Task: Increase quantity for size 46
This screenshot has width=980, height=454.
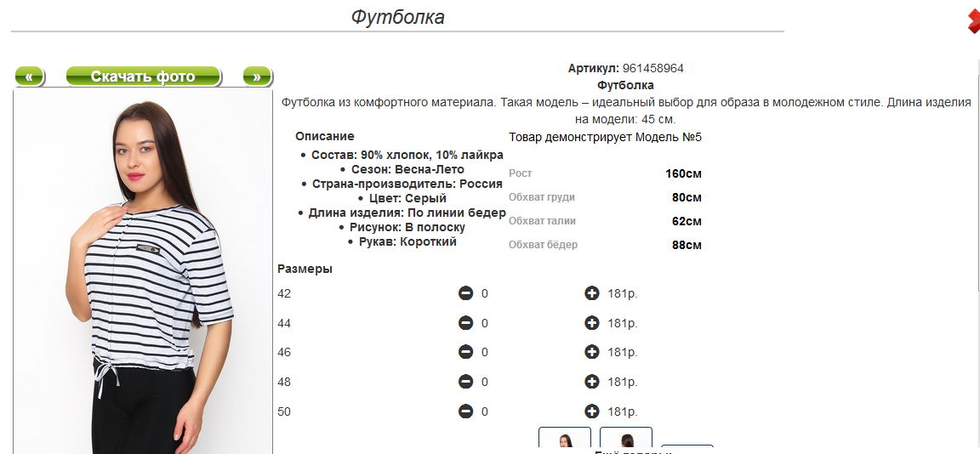Action: (x=592, y=352)
